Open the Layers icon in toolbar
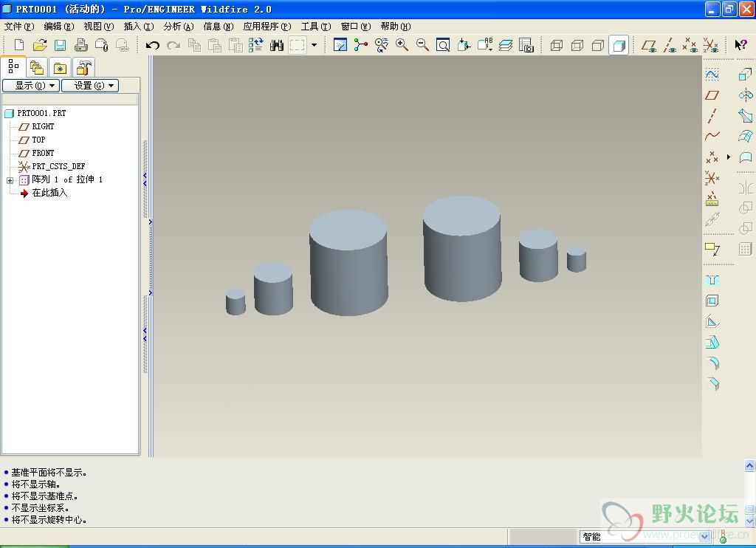This screenshot has height=548, width=756. click(505, 45)
